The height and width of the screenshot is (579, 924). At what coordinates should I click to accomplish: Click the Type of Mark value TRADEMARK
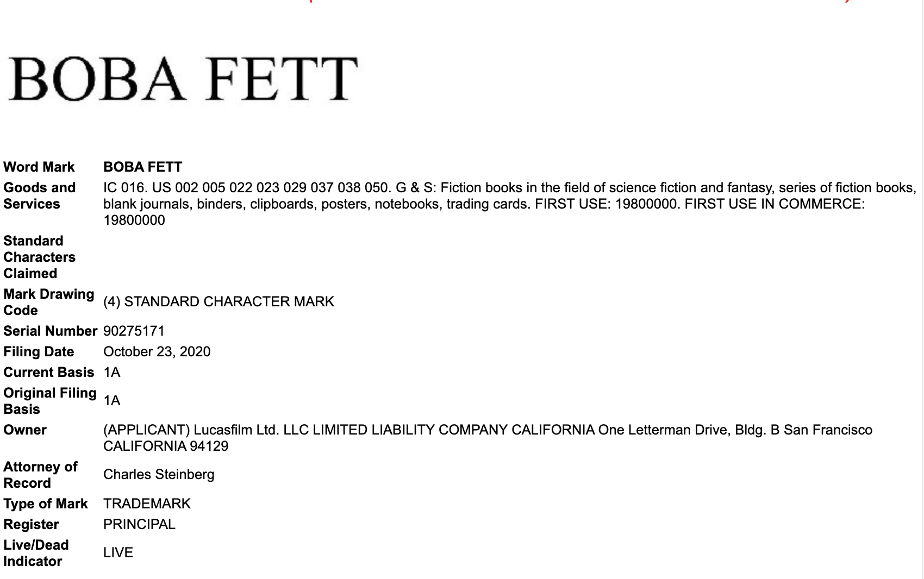pos(147,504)
